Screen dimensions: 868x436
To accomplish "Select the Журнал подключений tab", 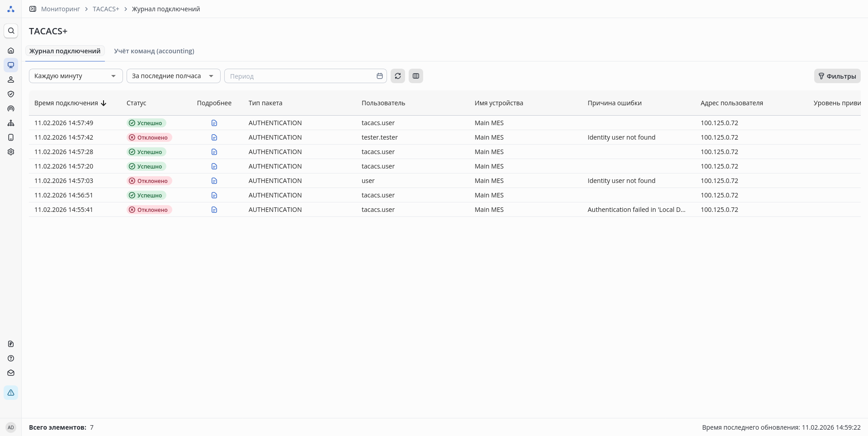I will pos(65,51).
